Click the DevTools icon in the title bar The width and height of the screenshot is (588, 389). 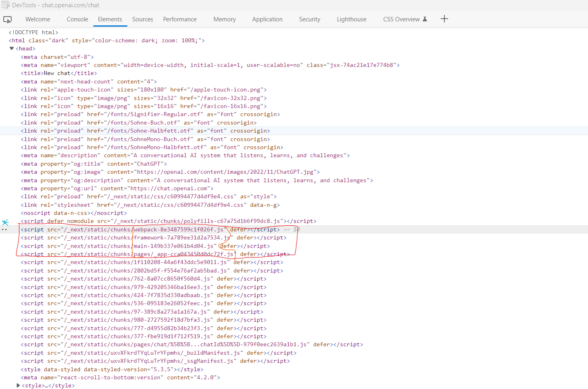[6, 4]
